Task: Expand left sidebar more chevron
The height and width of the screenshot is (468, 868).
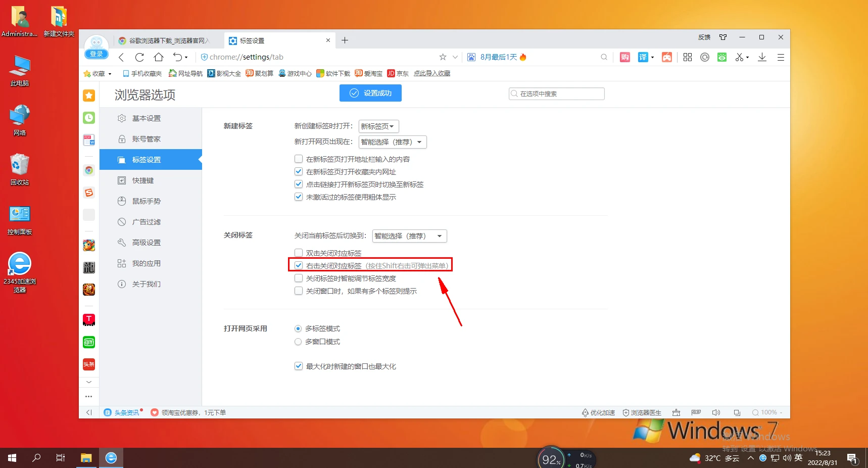Action: (89, 382)
